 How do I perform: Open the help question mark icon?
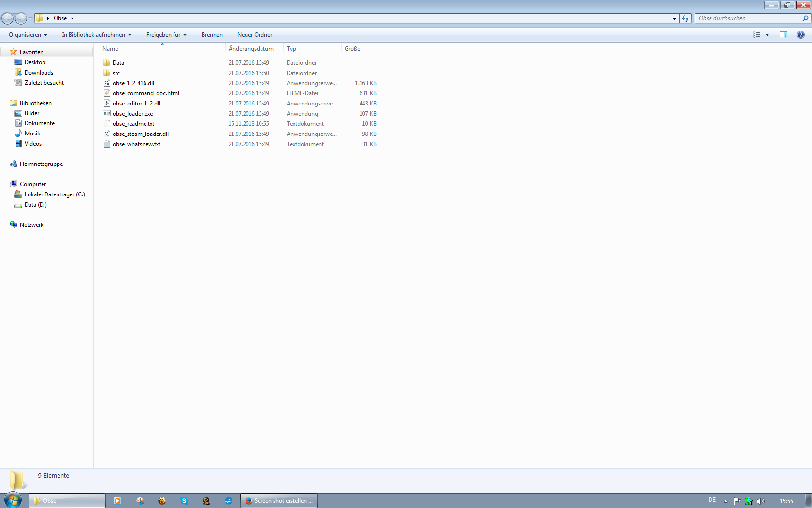point(801,35)
